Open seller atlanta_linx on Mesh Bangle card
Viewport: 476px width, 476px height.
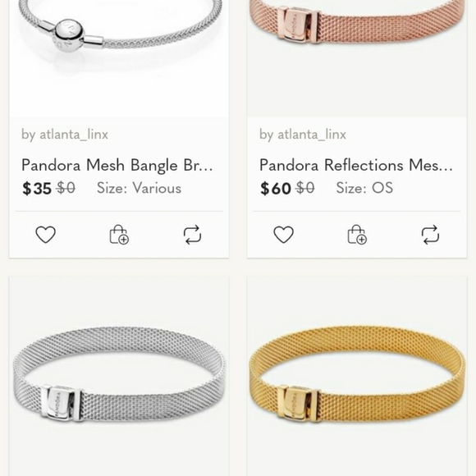coord(65,135)
